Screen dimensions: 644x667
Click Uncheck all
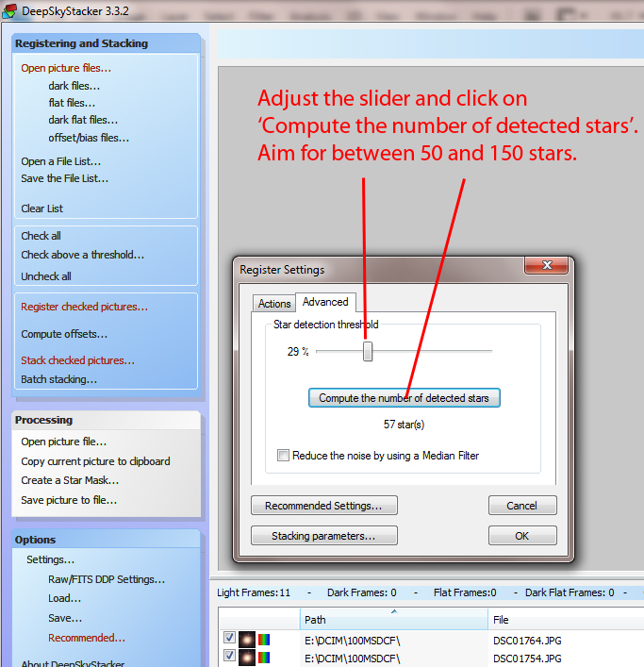[46, 276]
